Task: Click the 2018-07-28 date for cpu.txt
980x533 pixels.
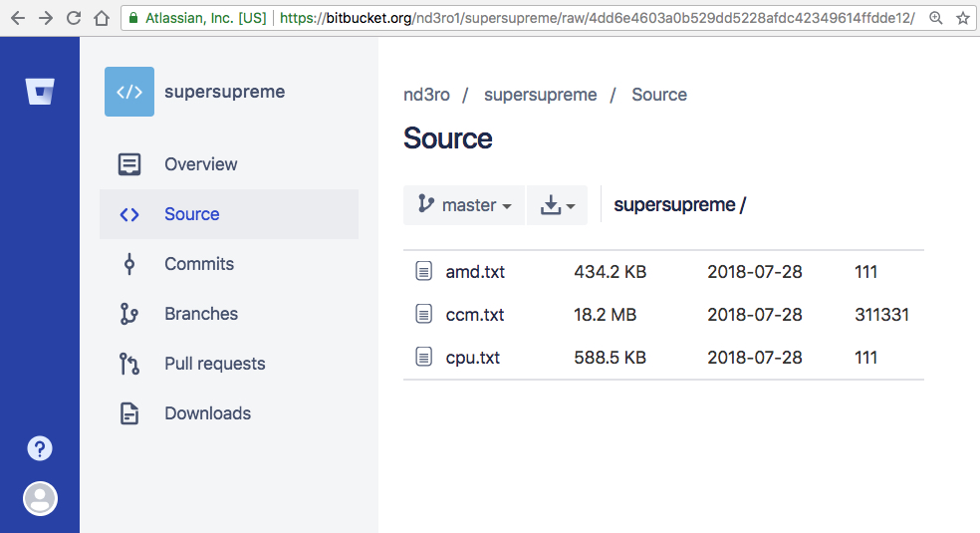Action: (x=754, y=358)
